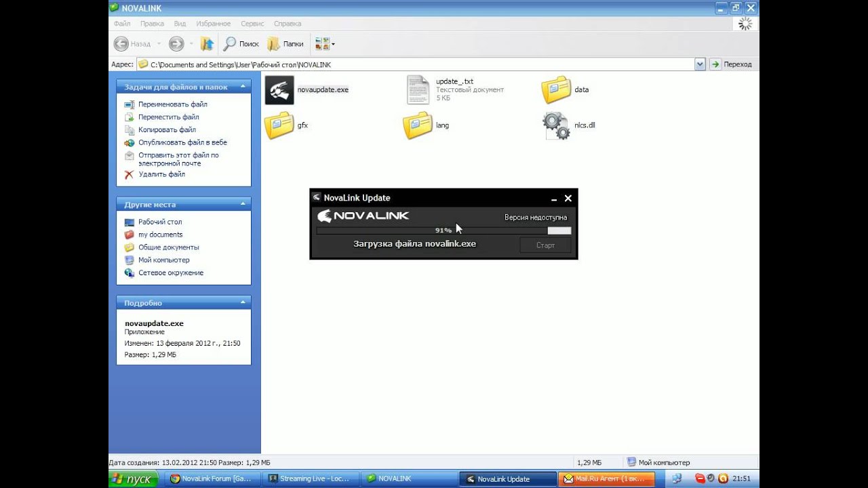Click the address bar path field
Screen dimensions: 868x488
coord(415,64)
